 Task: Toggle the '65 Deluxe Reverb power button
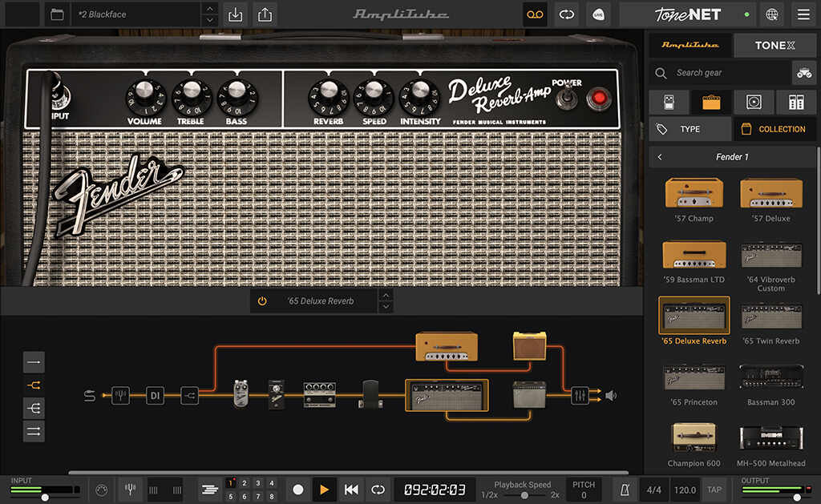(263, 300)
